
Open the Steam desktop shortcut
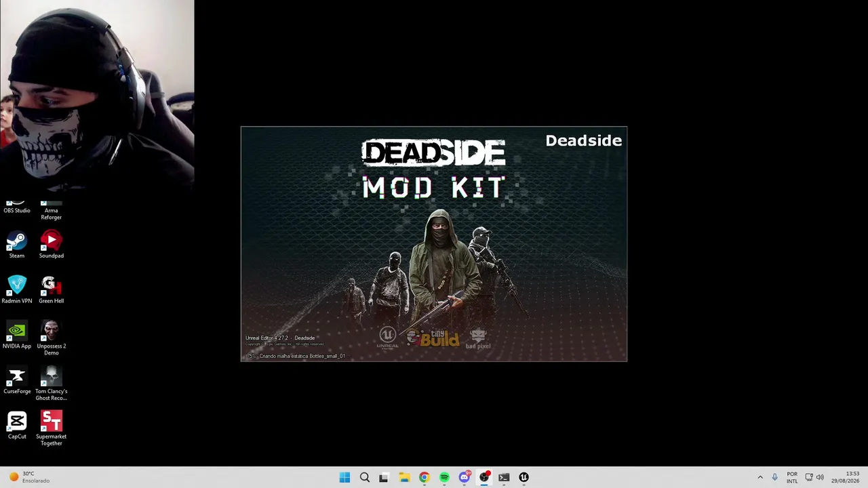tap(17, 245)
